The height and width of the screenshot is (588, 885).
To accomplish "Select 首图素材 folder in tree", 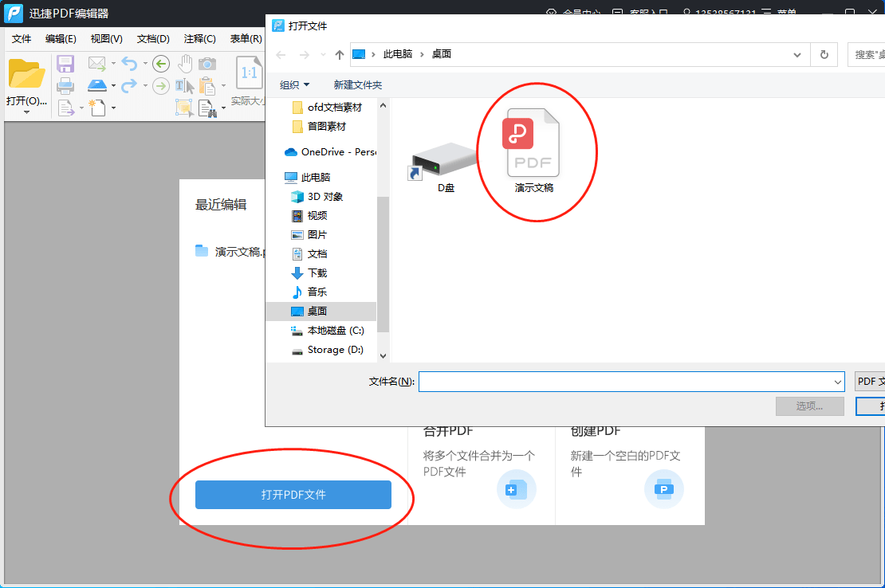I will point(320,126).
